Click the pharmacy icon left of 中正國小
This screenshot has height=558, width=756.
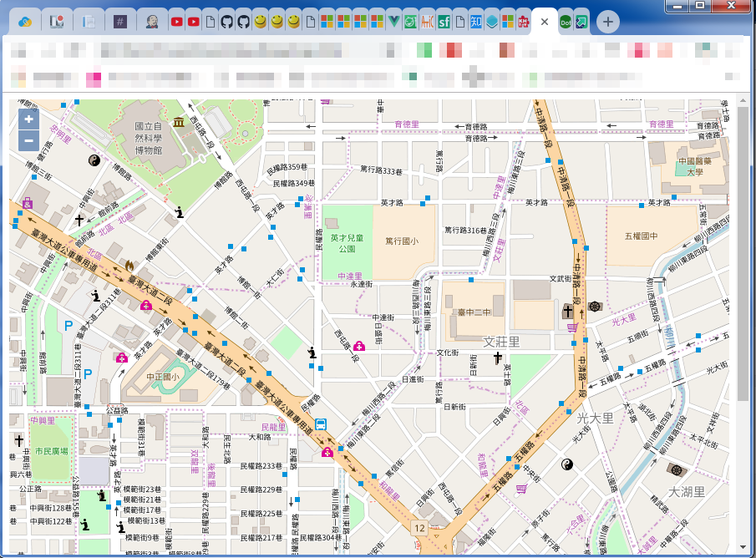(x=122, y=358)
